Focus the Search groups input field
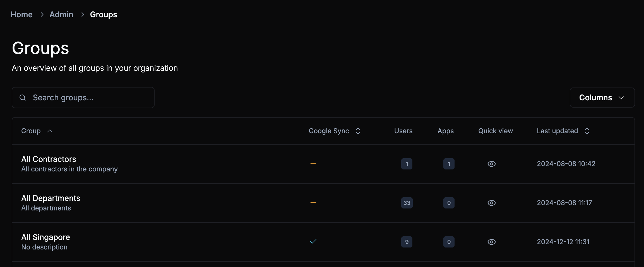 click(89, 98)
